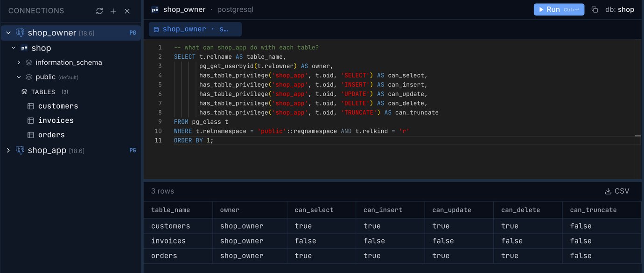
Task: Refresh the connections list
Action: (x=99, y=11)
